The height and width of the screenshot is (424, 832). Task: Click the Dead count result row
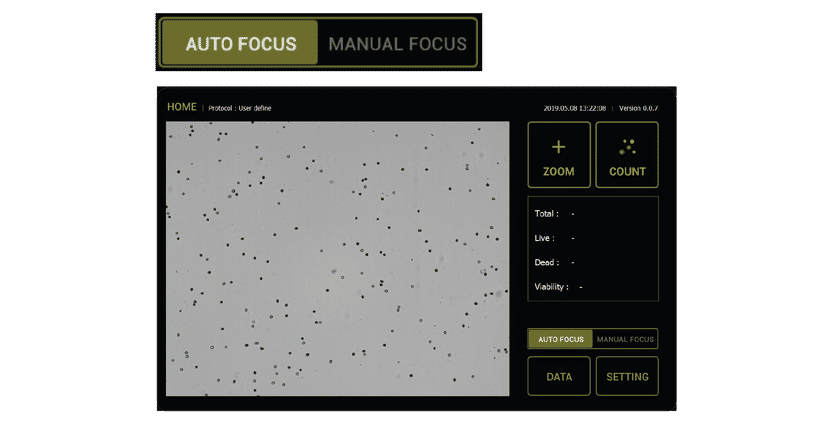(x=555, y=262)
